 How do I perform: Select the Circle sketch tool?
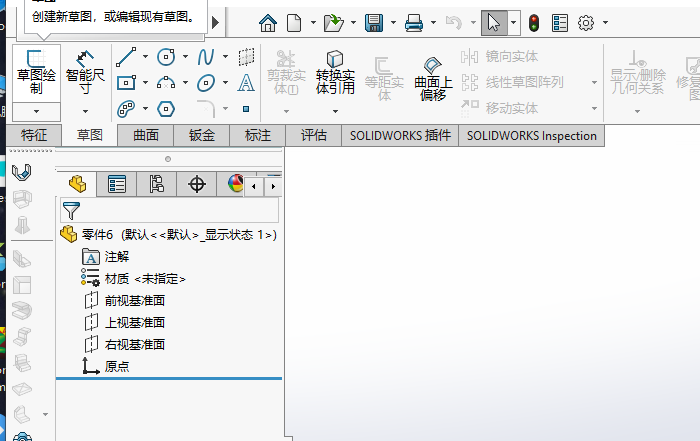pyautogui.click(x=166, y=57)
